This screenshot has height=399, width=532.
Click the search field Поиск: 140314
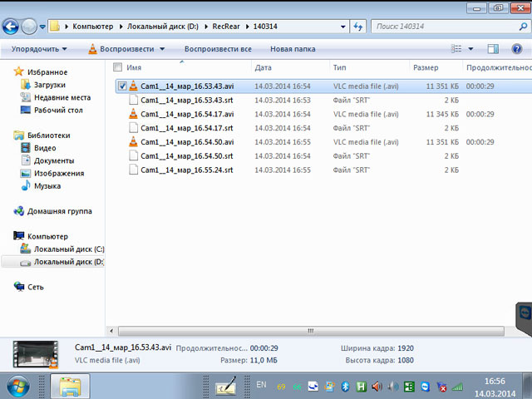click(x=441, y=27)
